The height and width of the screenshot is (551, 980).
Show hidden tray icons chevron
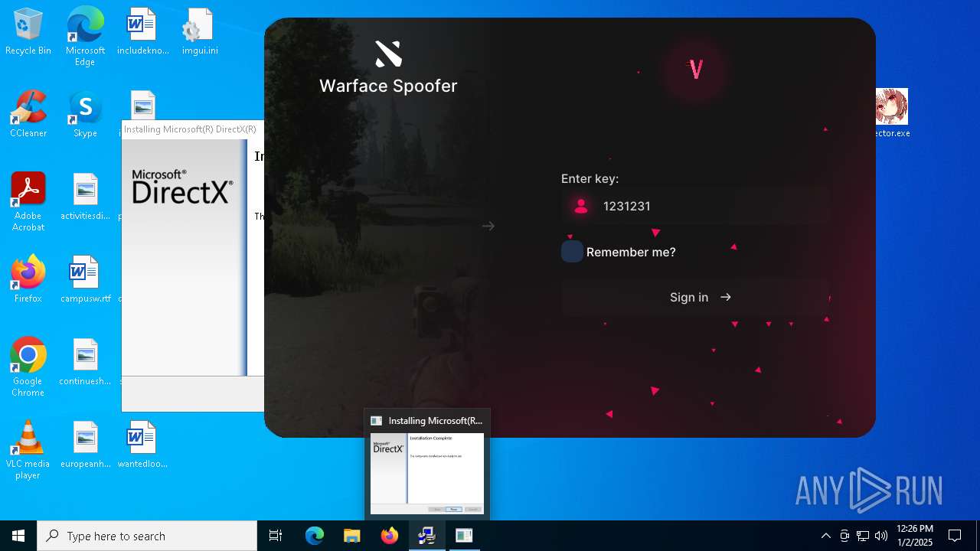pyautogui.click(x=825, y=536)
